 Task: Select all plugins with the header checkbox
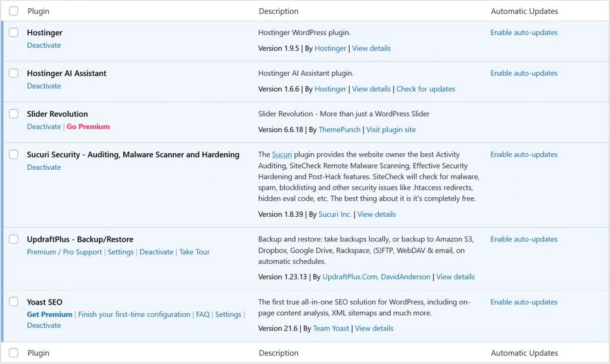tap(14, 11)
